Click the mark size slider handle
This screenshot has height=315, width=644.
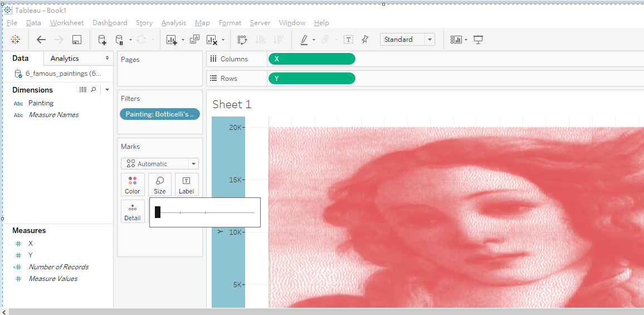pos(158,212)
